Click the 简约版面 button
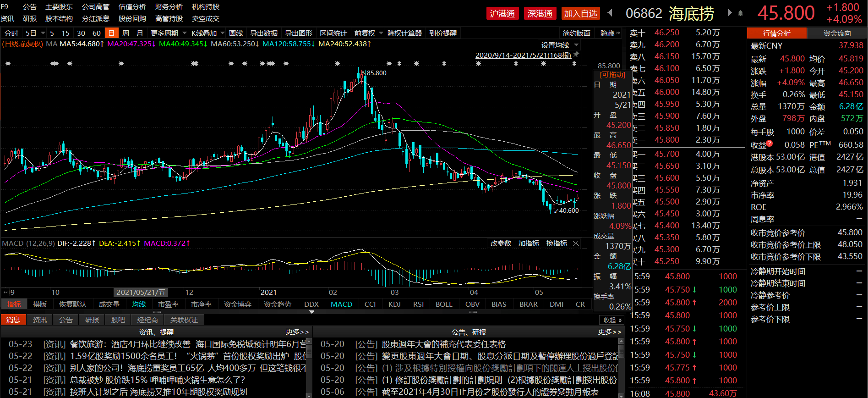Image resolution: width=868 pixels, height=398 pixels. click(577, 33)
